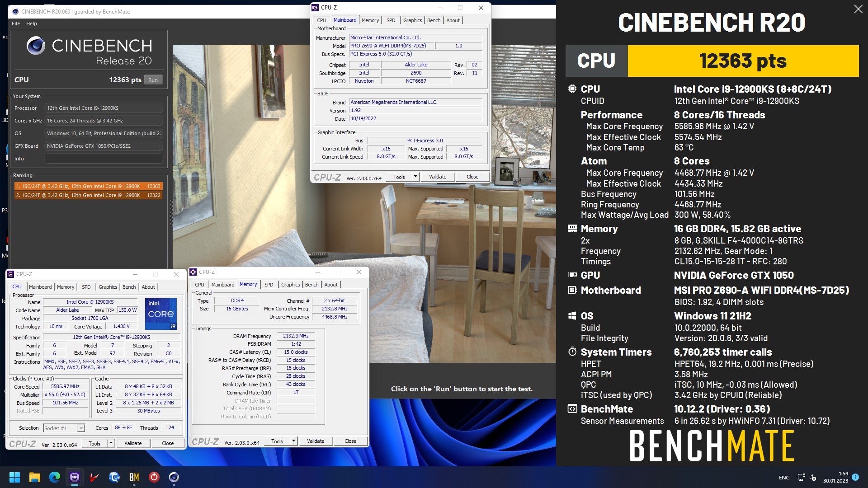Open the Cinebench Help menu
Image resolution: width=868 pixels, height=488 pixels.
pyautogui.click(x=32, y=23)
